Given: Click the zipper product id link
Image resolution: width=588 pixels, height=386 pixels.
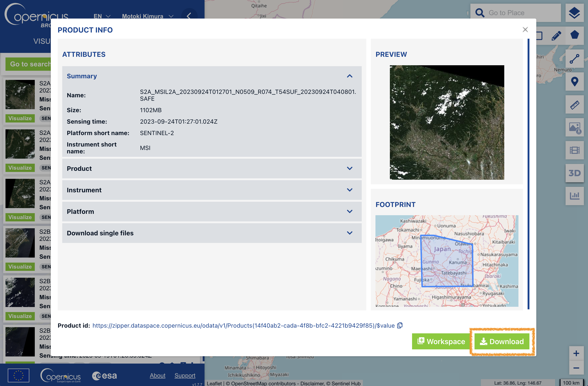Looking at the screenshot, I should (x=243, y=325).
